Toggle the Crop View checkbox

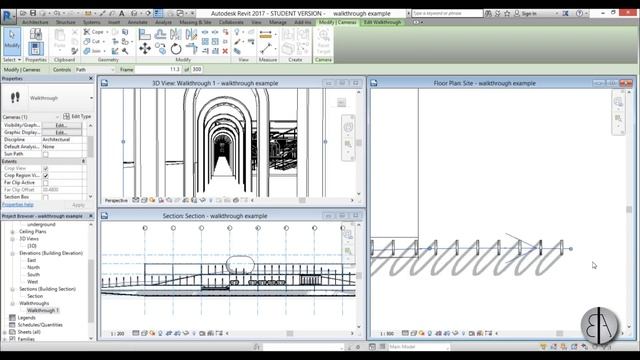(46, 169)
